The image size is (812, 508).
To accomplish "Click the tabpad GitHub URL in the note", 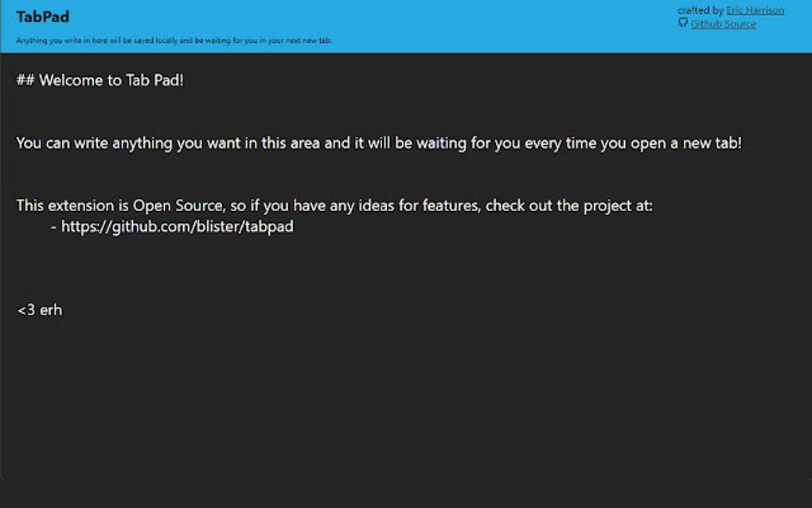I will click(x=177, y=226).
